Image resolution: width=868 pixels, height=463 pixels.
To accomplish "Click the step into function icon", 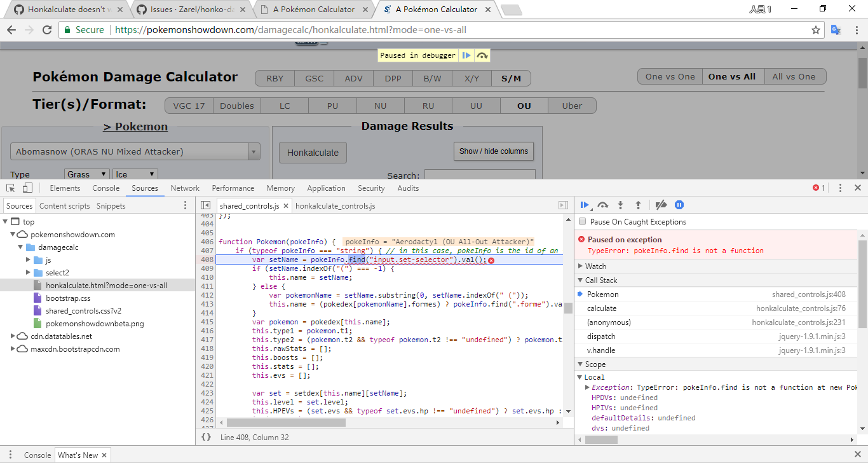I will (x=621, y=205).
